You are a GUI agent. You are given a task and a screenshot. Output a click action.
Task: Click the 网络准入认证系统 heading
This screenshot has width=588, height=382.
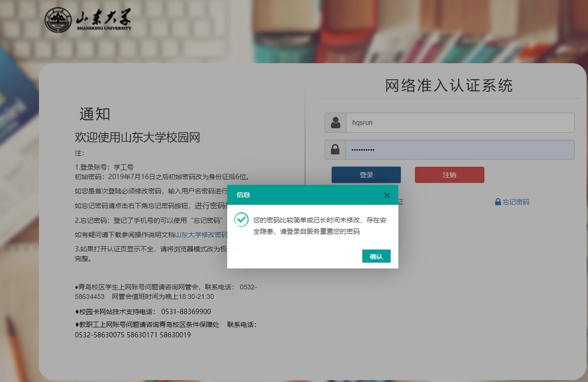(x=449, y=86)
